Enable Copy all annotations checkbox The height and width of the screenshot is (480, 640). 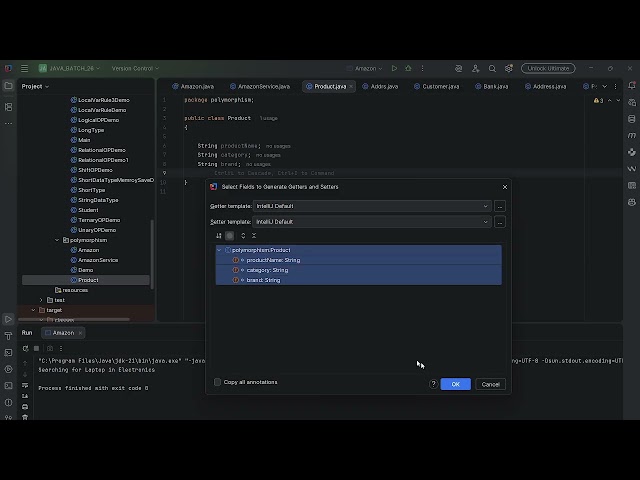point(218,382)
